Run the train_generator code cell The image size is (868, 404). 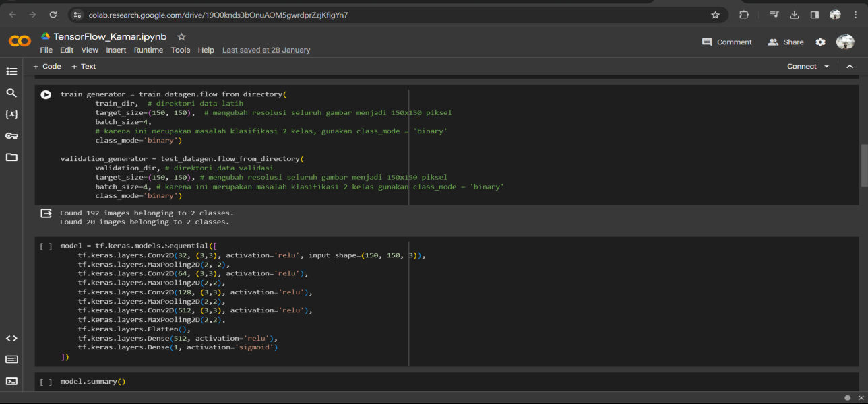(46, 95)
